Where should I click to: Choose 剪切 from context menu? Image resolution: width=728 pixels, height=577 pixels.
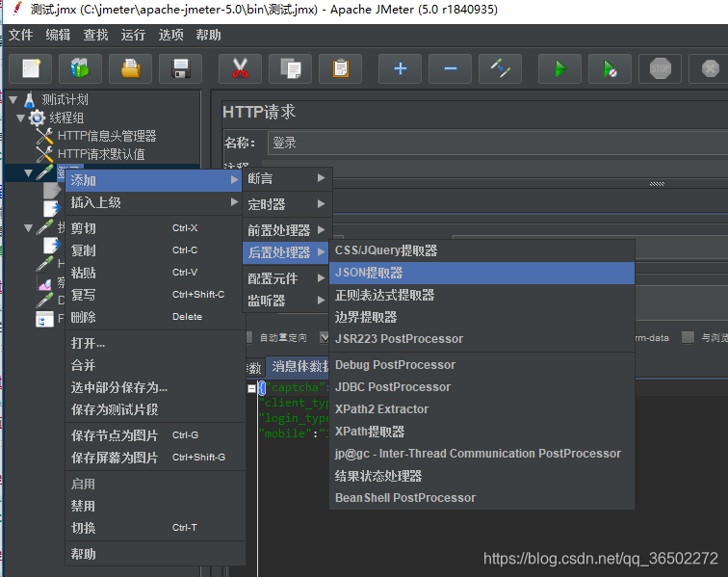[x=154, y=228]
